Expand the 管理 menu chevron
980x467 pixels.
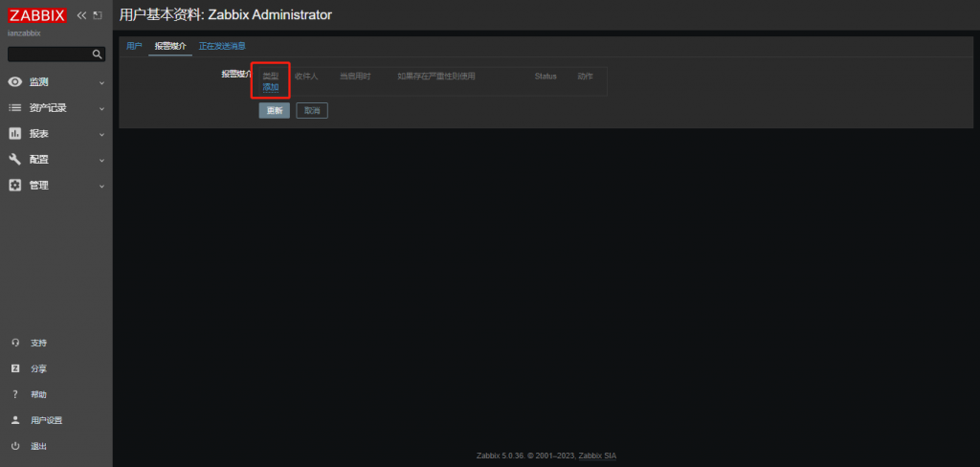click(101, 186)
